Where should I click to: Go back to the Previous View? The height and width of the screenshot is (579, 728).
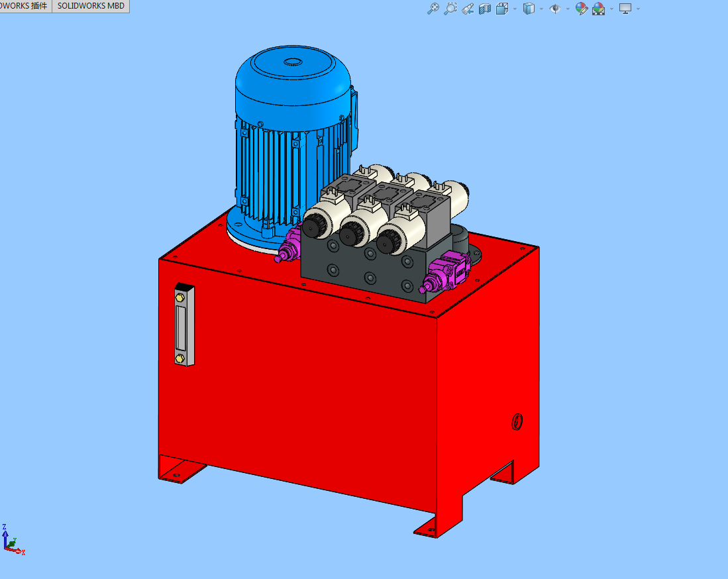click(x=467, y=9)
